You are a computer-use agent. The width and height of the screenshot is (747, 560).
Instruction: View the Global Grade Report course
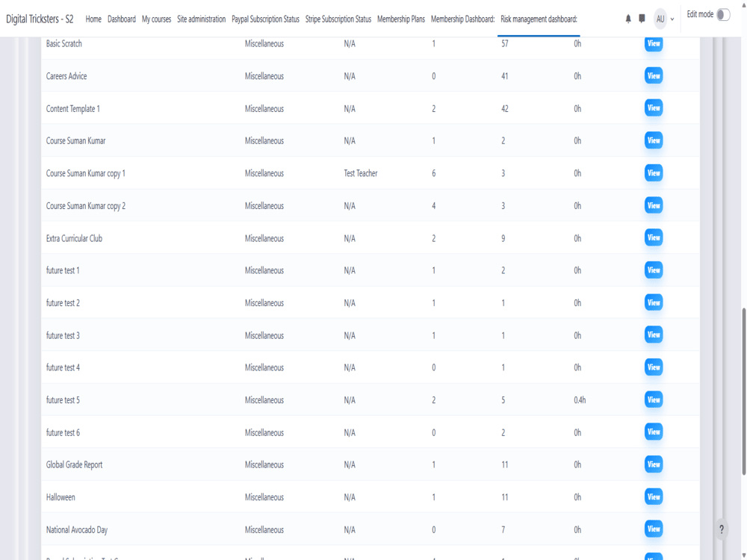654,464
